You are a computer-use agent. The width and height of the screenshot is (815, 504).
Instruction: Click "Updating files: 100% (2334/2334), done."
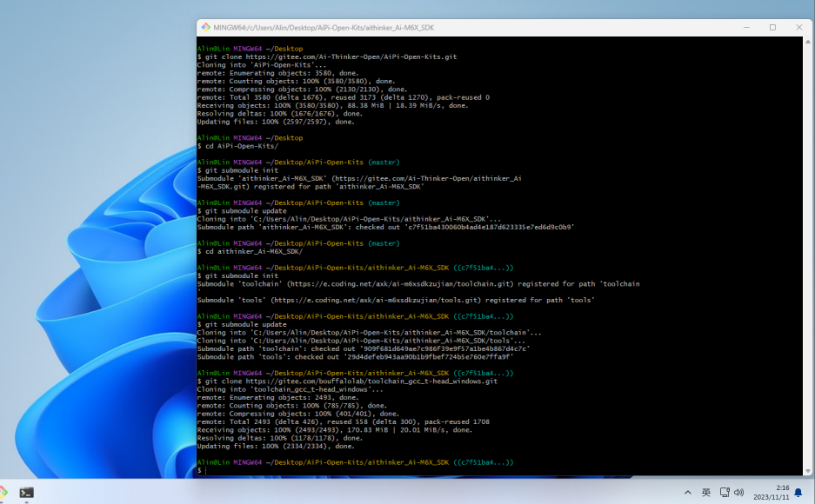pyautogui.click(x=276, y=447)
